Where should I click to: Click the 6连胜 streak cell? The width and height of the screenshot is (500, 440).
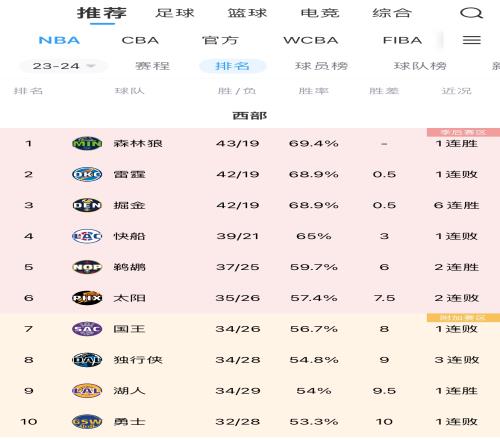click(457, 205)
